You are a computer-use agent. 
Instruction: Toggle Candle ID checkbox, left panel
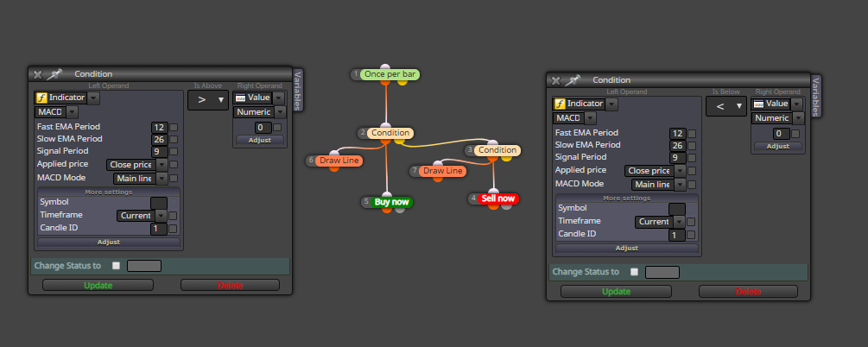coord(173,229)
